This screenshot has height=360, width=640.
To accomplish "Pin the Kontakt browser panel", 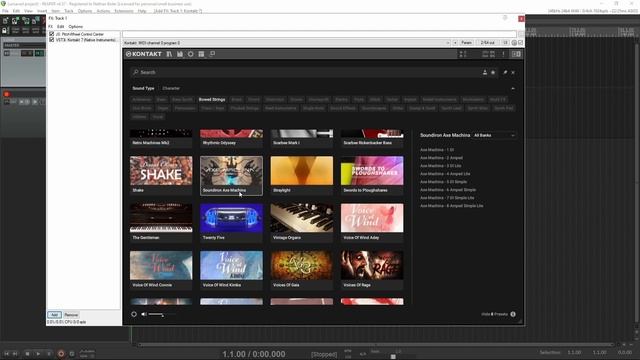I will [x=505, y=72].
